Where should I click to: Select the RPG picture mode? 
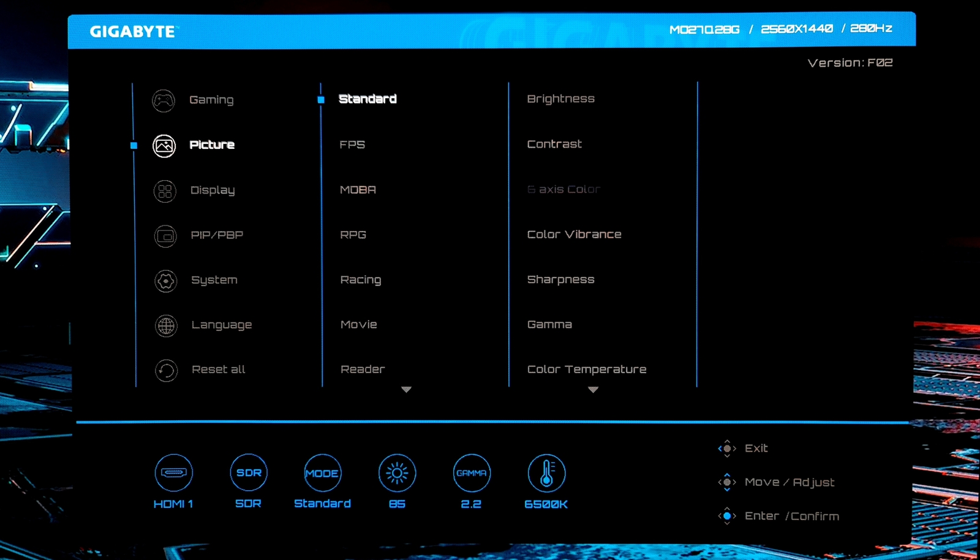click(353, 235)
